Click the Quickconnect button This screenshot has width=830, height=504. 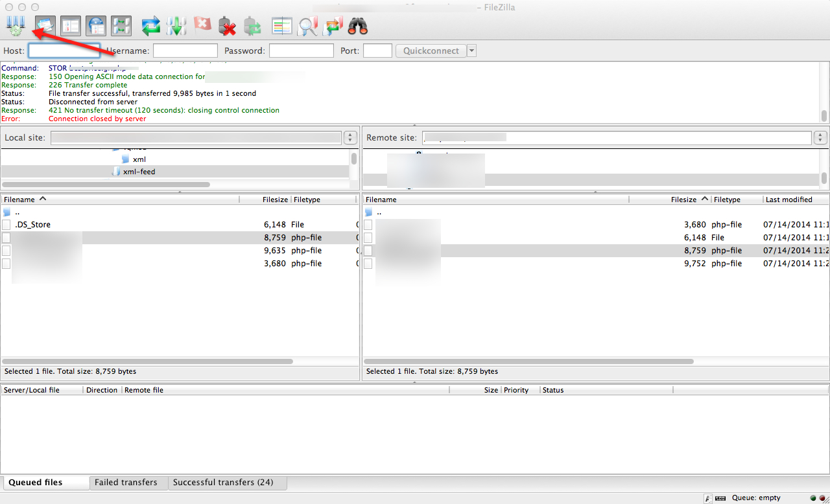pyautogui.click(x=431, y=51)
